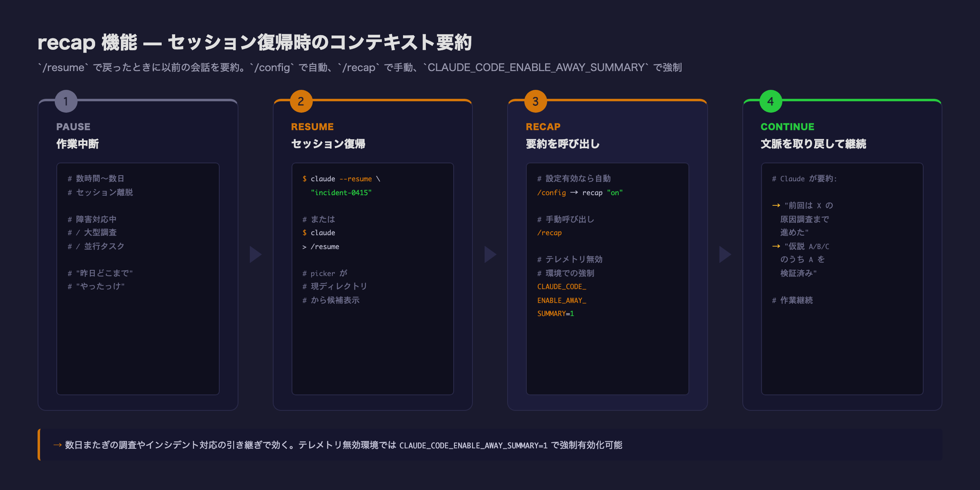Click the comment "# 現ディレクトリ"
This screenshot has width=980, height=490.
pyautogui.click(x=335, y=286)
